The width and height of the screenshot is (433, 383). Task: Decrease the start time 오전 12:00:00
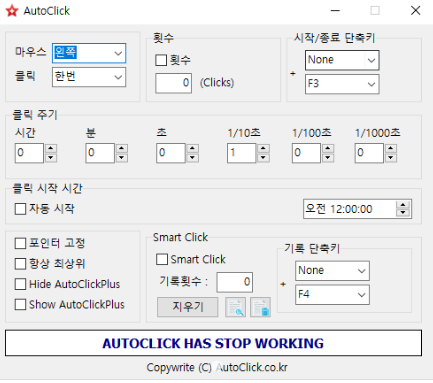pyautogui.click(x=403, y=212)
